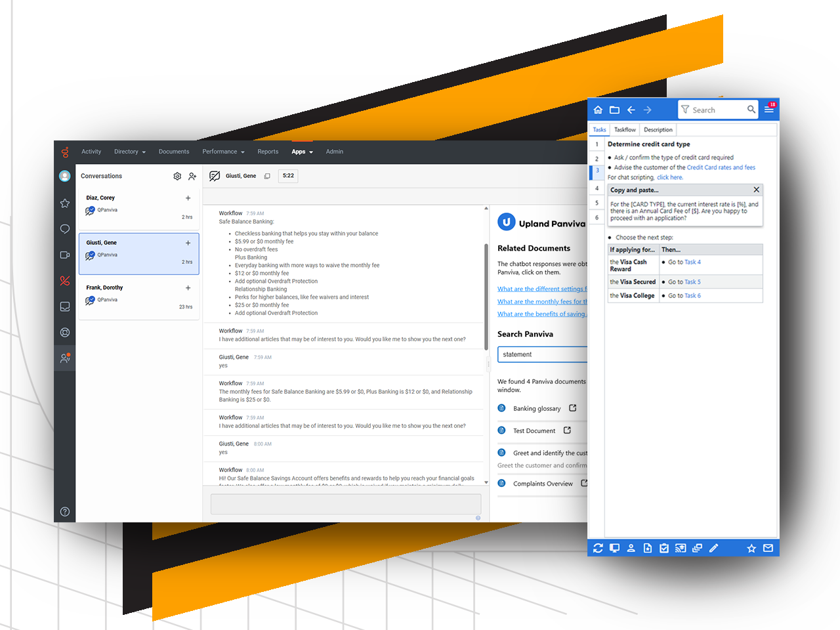Image resolution: width=840 pixels, height=630 pixels.
Task: Open the Apps dropdown menu
Action: point(302,152)
